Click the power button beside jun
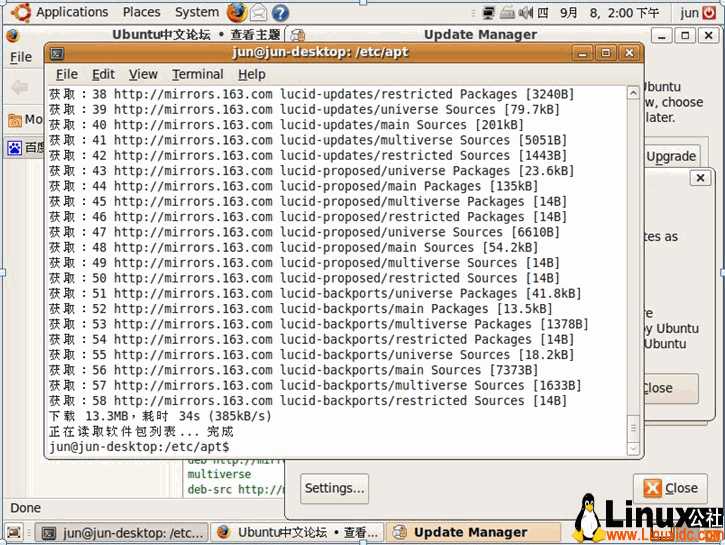The width and height of the screenshot is (725, 545). [x=708, y=13]
